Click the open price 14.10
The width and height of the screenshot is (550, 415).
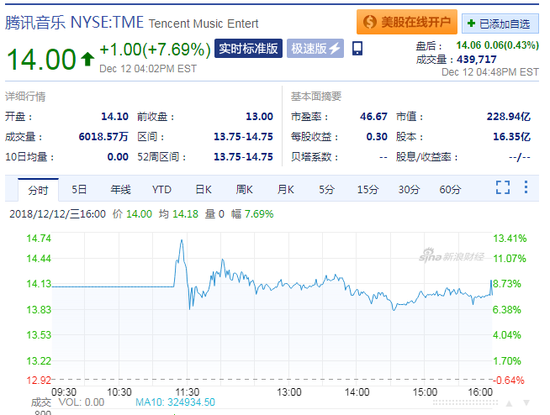(115, 116)
